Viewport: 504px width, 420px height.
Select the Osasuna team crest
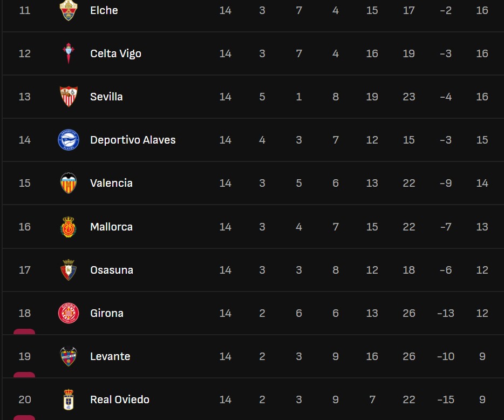click(69, 270)
